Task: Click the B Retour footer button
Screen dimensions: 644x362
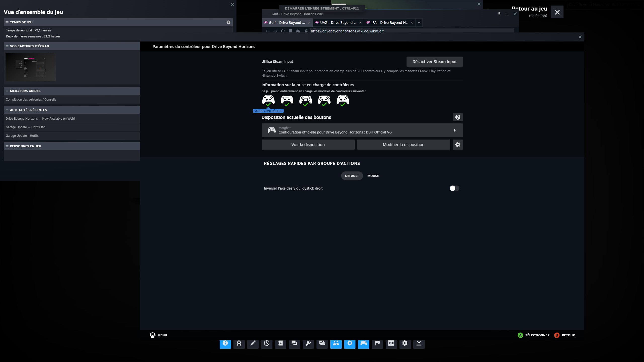Action: coord(565,335)
